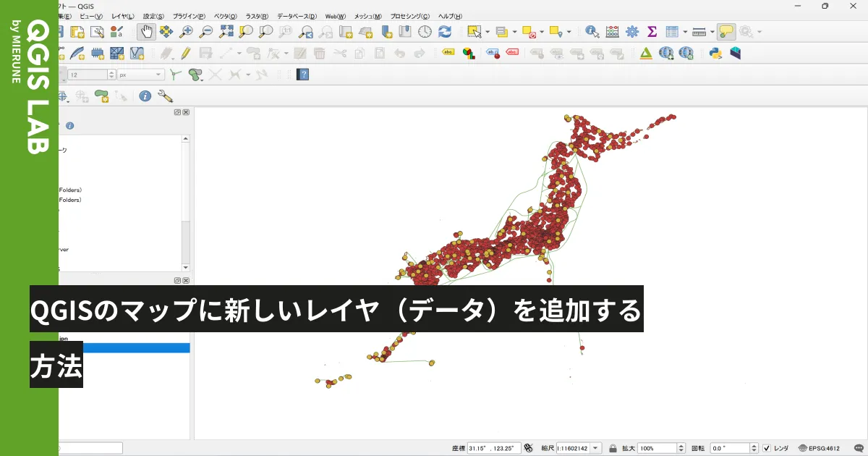
Task: Activate the Measure Line tool
Action: (699, 32)
